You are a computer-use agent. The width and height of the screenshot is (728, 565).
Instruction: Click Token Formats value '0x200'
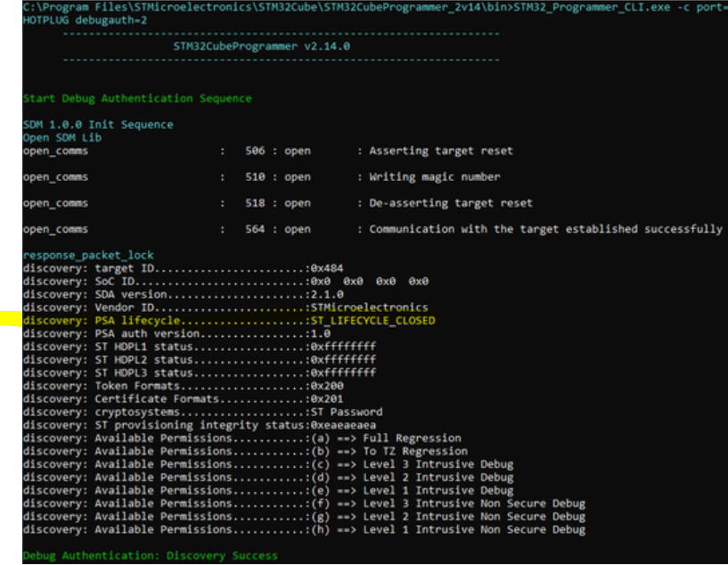pos(327,386)
